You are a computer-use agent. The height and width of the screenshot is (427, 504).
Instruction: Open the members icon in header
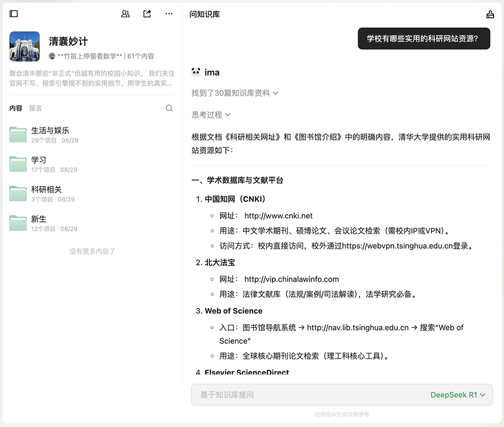(125, 14)
